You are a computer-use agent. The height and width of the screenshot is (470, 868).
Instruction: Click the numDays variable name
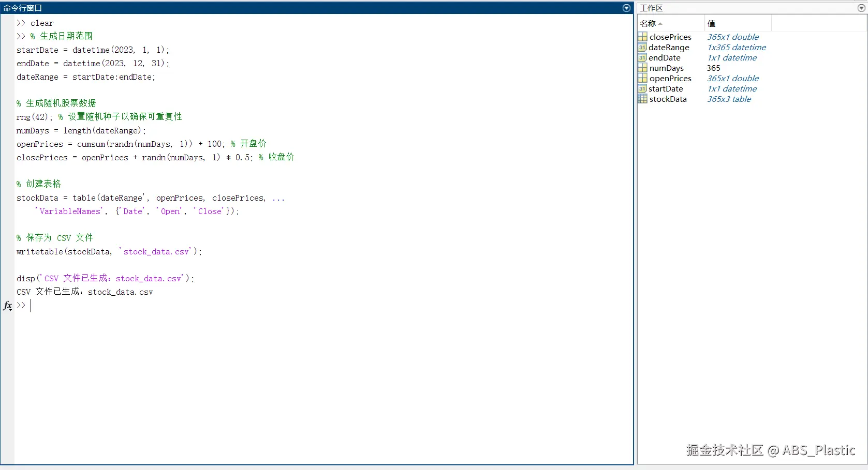pos(667,68)
